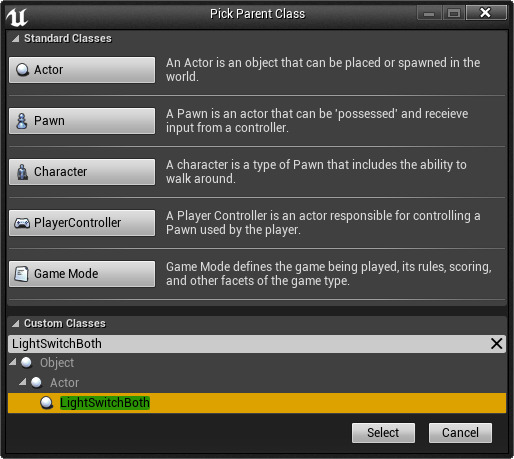Minimize the Pick Parent Class window

[x=429, y=13]
